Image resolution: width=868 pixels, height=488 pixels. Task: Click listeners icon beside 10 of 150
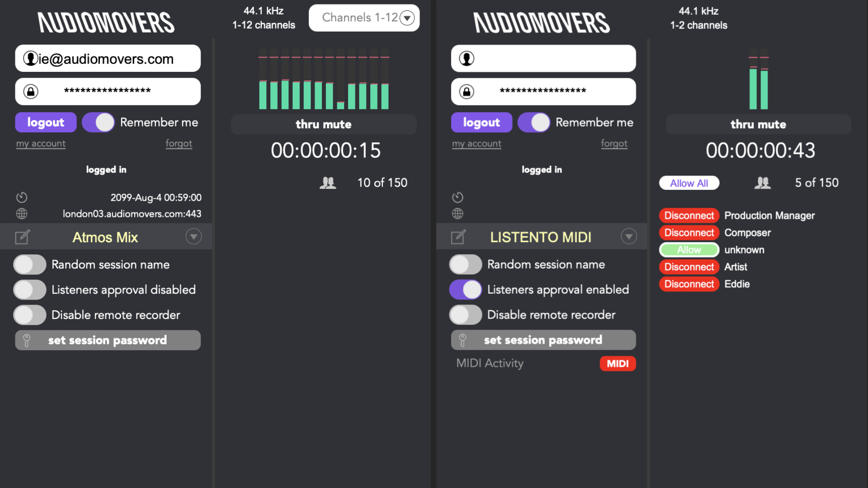pos(328,183)
